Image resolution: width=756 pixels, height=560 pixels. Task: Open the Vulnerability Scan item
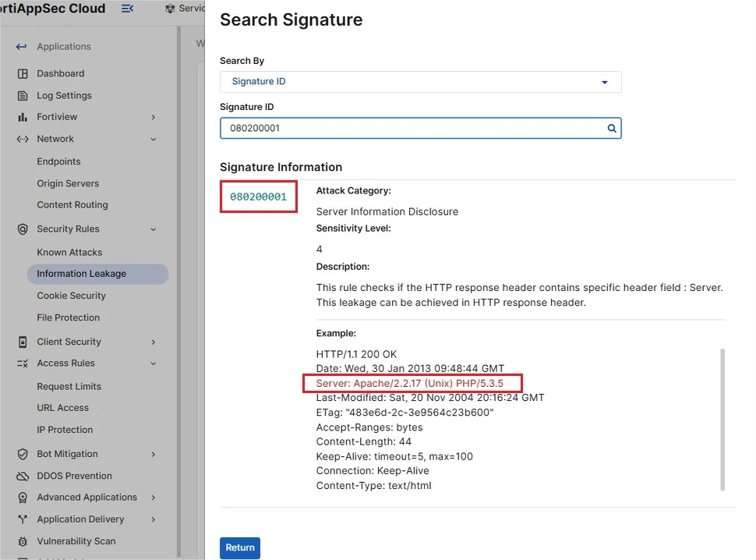point(76,541)
